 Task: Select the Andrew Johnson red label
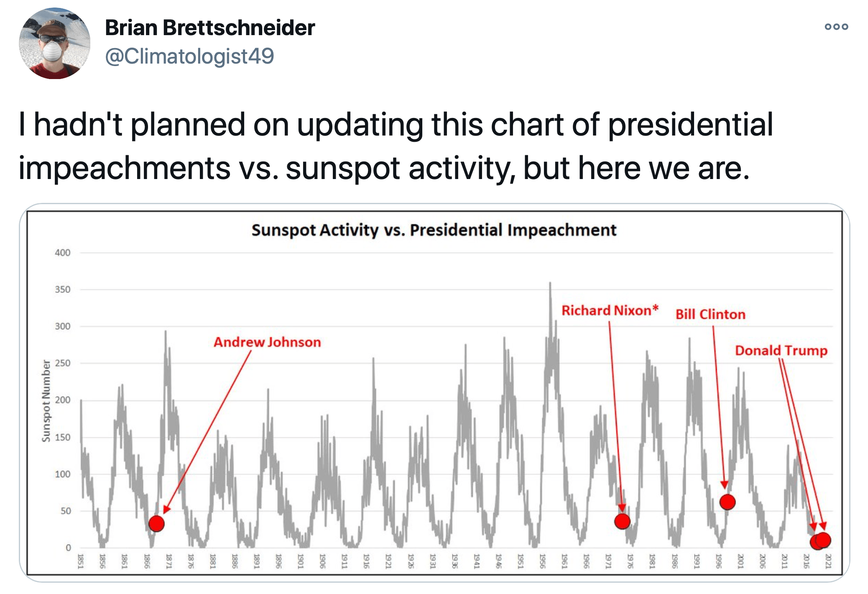click(x=267, y=342)
